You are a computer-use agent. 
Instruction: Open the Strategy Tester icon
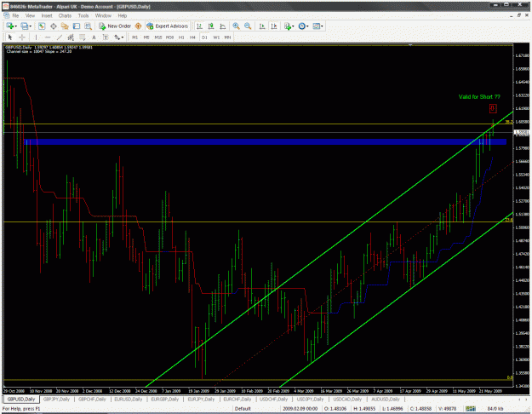[88, 26]
